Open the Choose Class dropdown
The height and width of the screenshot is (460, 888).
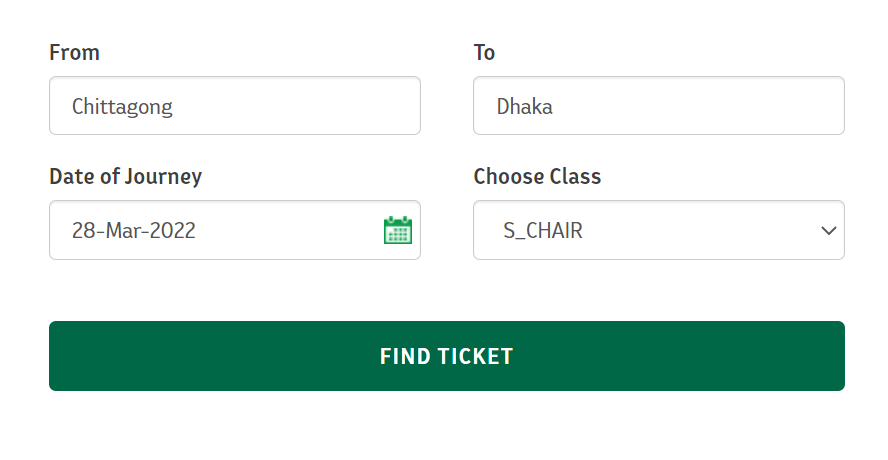tap(659, 230)
